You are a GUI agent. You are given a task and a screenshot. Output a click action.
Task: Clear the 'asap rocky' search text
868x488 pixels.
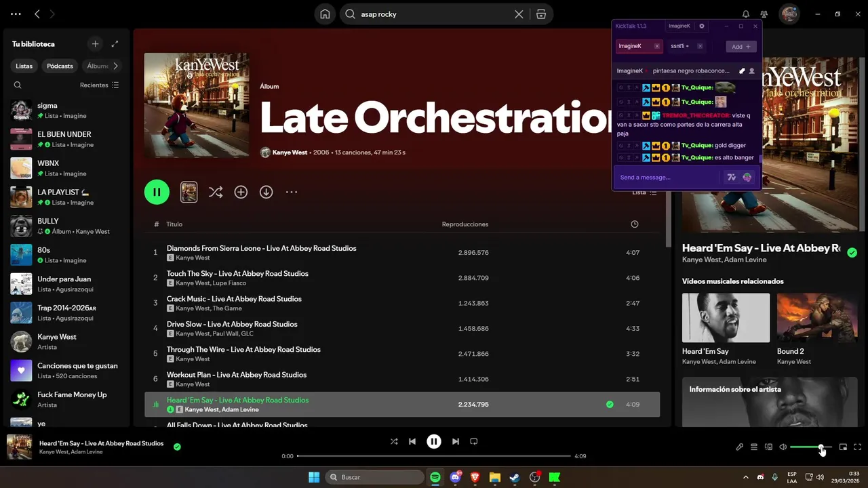pyautogui.click(x=519, y=14)
